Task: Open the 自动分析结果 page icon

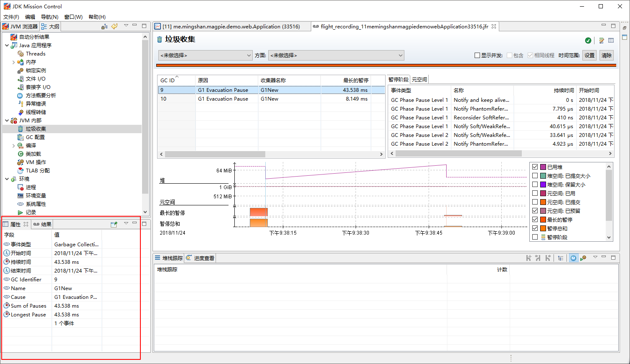Action: [x=14, y=37]
